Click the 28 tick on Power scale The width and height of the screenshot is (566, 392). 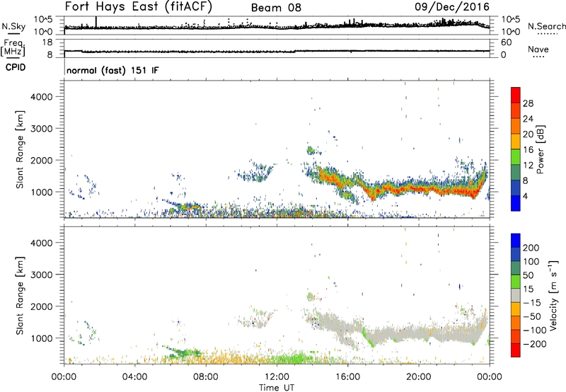[528, 103]
